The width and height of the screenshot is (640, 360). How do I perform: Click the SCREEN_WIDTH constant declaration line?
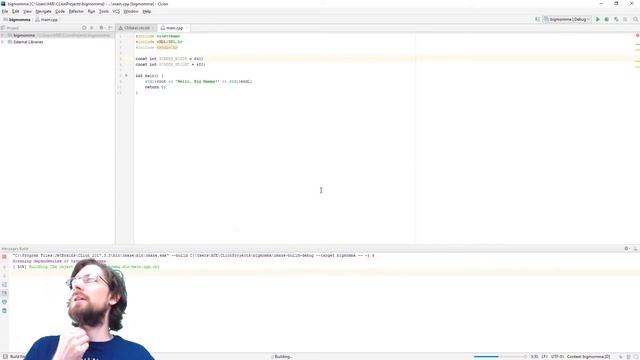click(169, 59)
